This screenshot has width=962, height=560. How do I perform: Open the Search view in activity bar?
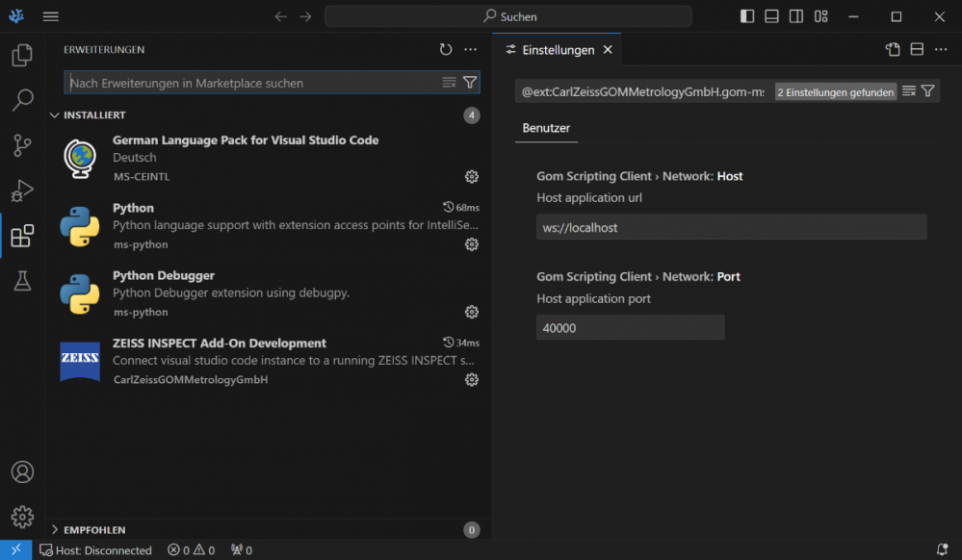coord(22,100)
